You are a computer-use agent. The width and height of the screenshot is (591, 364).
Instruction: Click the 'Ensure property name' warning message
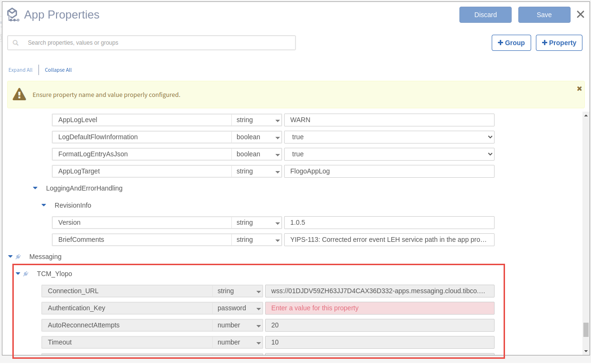(x=106, y=95)
